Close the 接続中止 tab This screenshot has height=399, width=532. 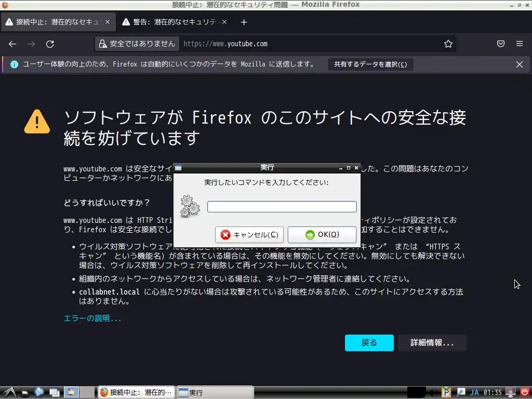coord(108,22)
